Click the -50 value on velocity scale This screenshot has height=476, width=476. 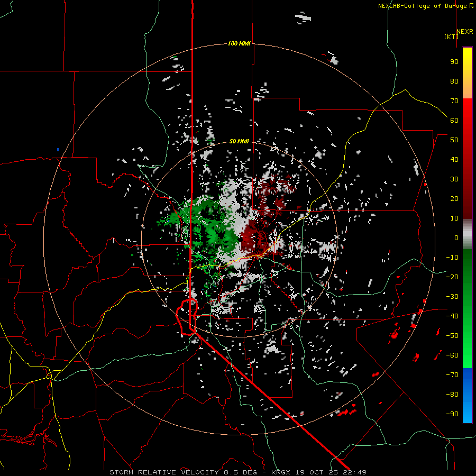tap(452, 336)
